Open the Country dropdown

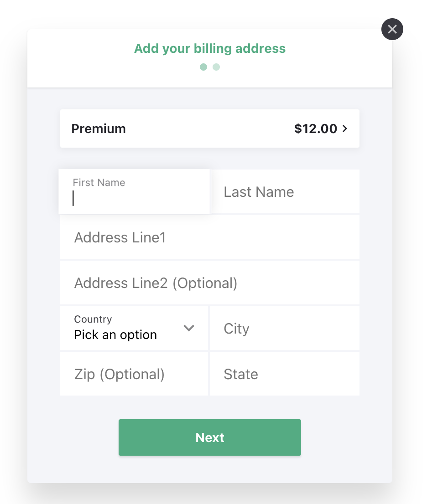(x=134, y=328)
